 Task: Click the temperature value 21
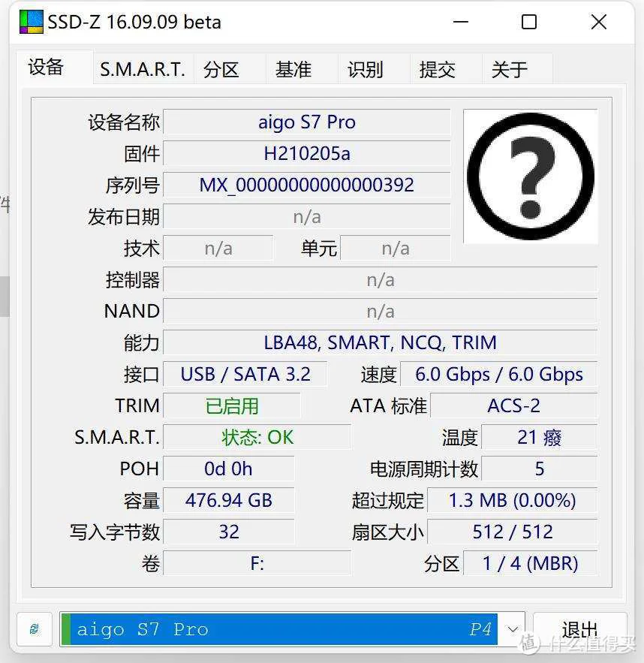tap(539, 437)
